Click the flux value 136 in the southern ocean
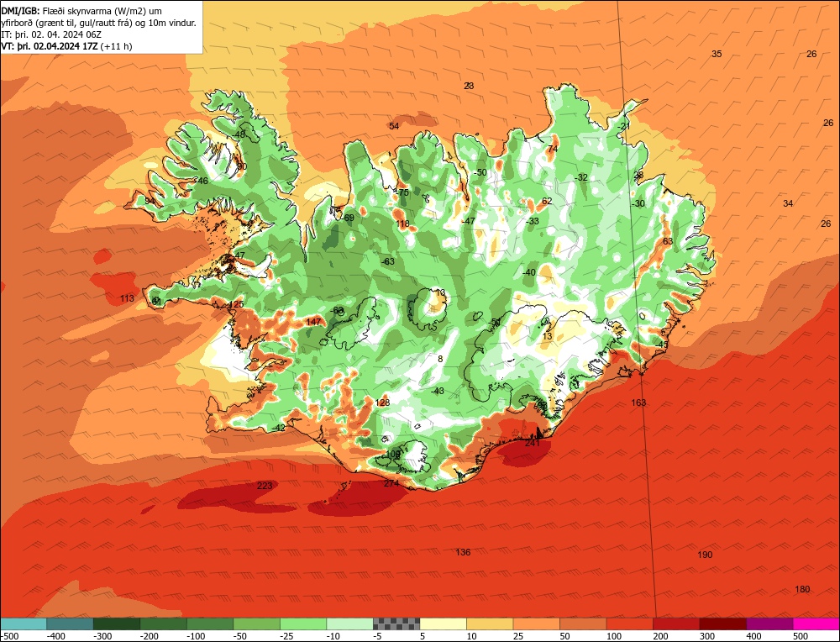This screenshot has width=840, height=642. (463, 552)
